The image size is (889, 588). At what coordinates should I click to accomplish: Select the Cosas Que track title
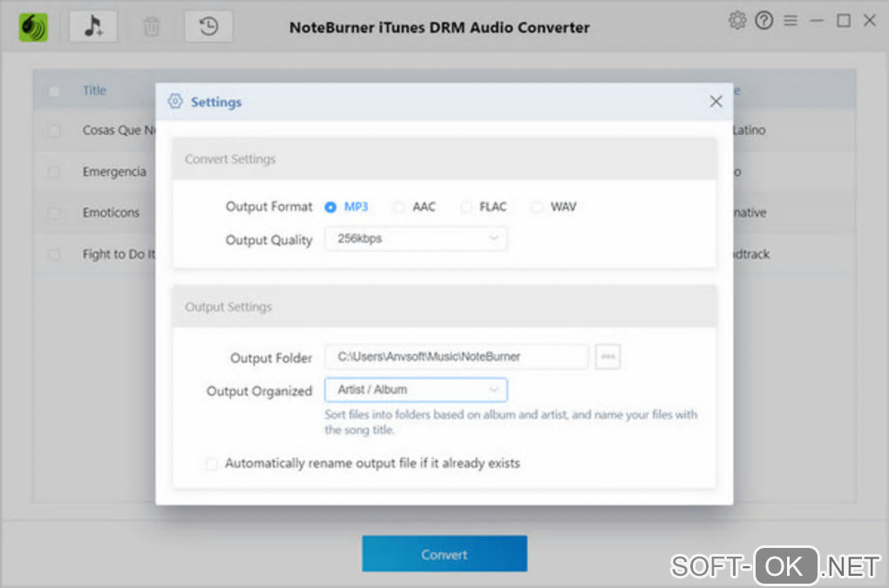(119, 131)
